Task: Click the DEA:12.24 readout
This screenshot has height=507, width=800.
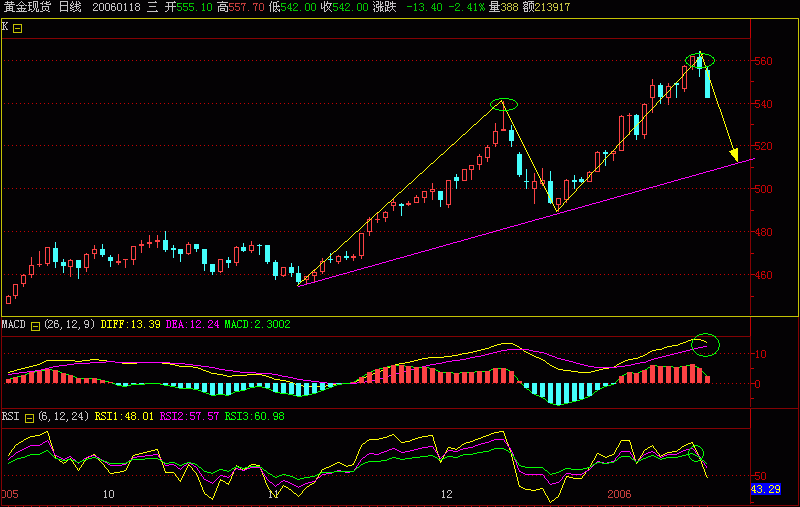Action: 192,324
